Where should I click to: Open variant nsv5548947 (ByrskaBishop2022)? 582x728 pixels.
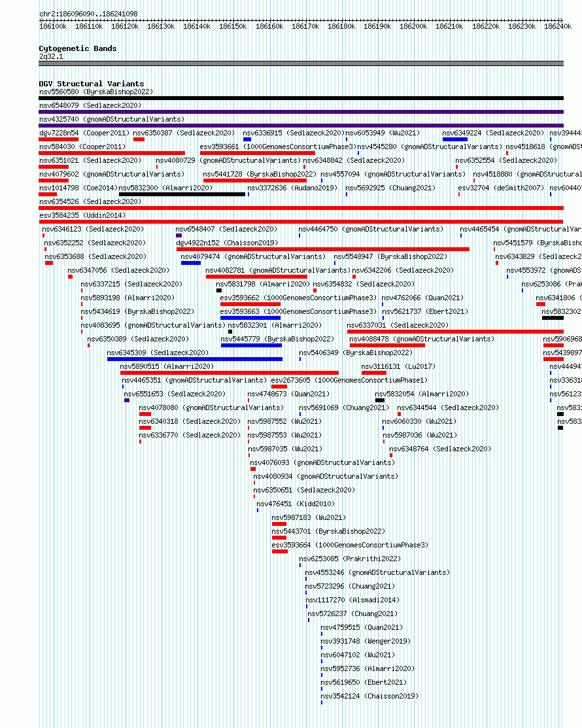(390, 256)
